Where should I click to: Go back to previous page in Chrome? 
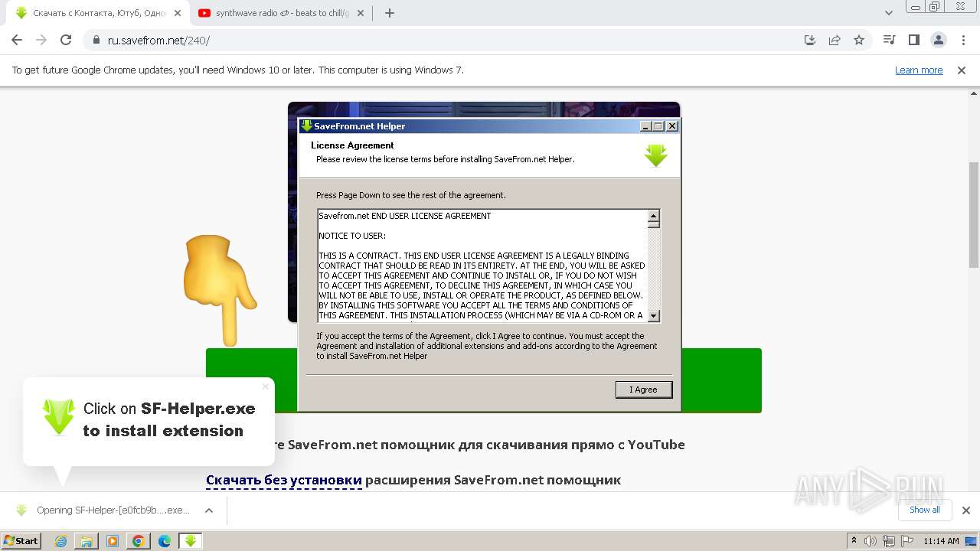[x=17, y=41]
